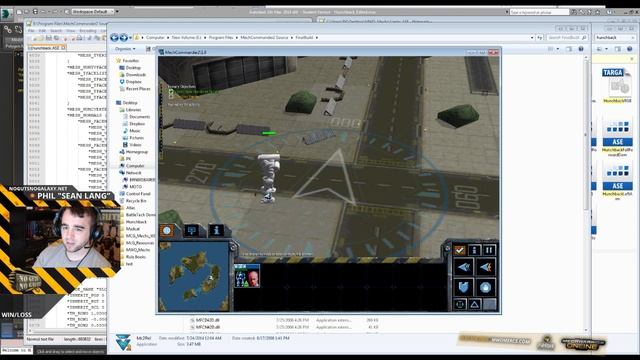Toggle the preview pane button in Explorer

pos(569,49)
